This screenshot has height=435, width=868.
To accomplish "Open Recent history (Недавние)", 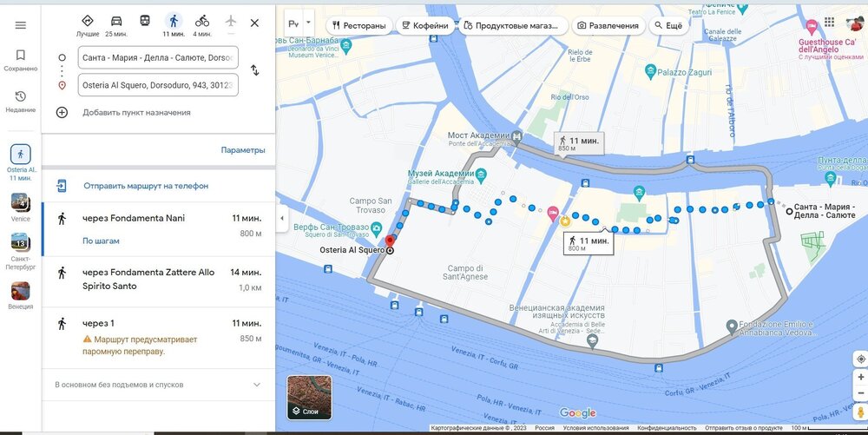I will [21, 102].
